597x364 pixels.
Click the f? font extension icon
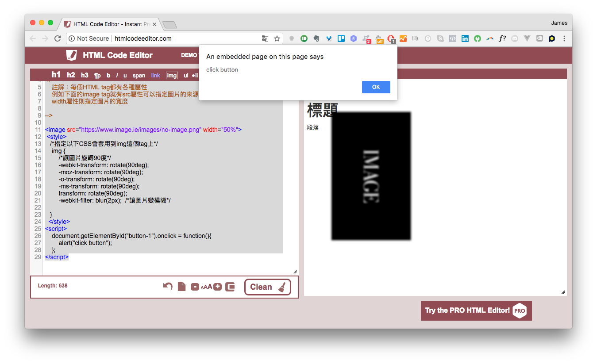(x=502, y=38)
